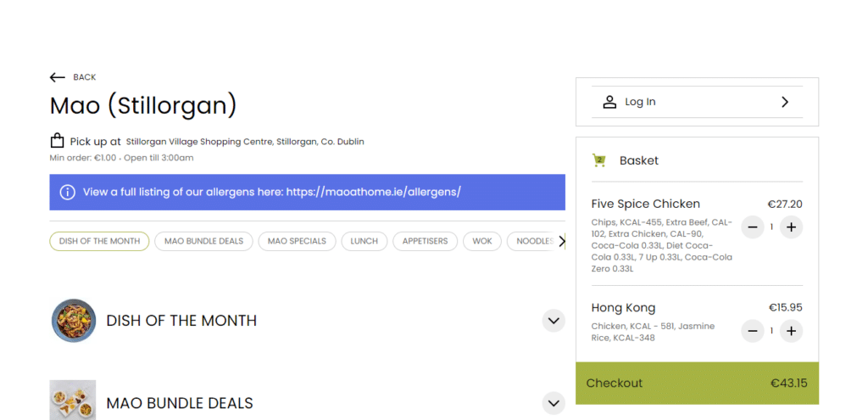The height and width of the screenshot is (420, 868).
Task: Click the green basket cart icon
Action: click(x=598, y=160)
